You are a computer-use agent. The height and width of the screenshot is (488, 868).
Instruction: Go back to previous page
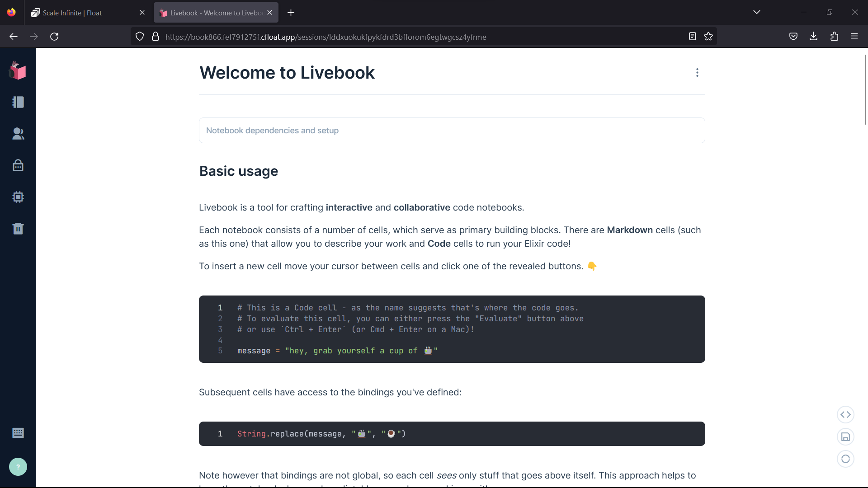(14, 37)
